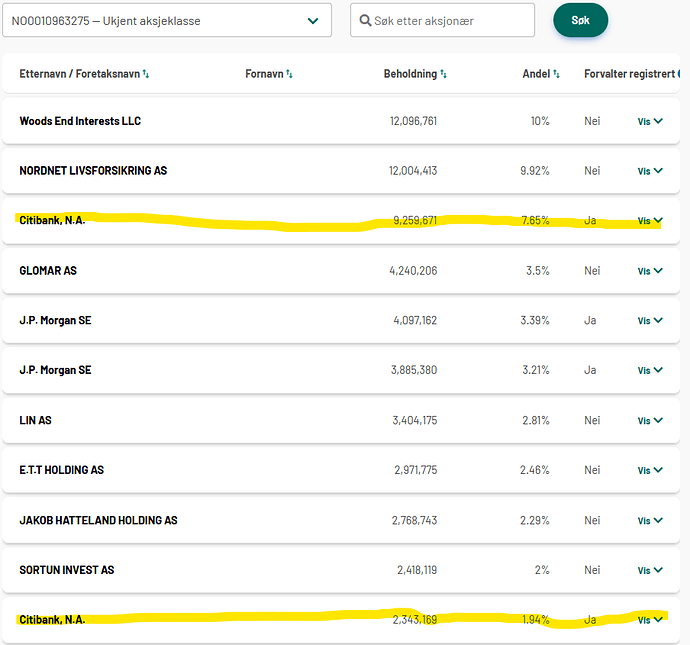This screenshot has width=690, height=645.
Task: Expand Vis for Woods End Interests LLC
Action: [x=650, y=121]
